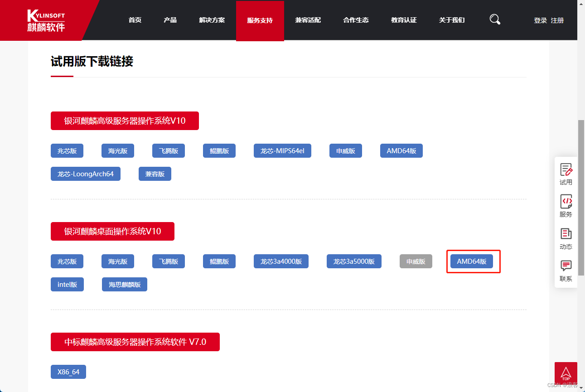Image resolution: width=585 pixels, height=392 pixels.
Task: Download the desktop intel版 edition
Action: tap(67, 285)
